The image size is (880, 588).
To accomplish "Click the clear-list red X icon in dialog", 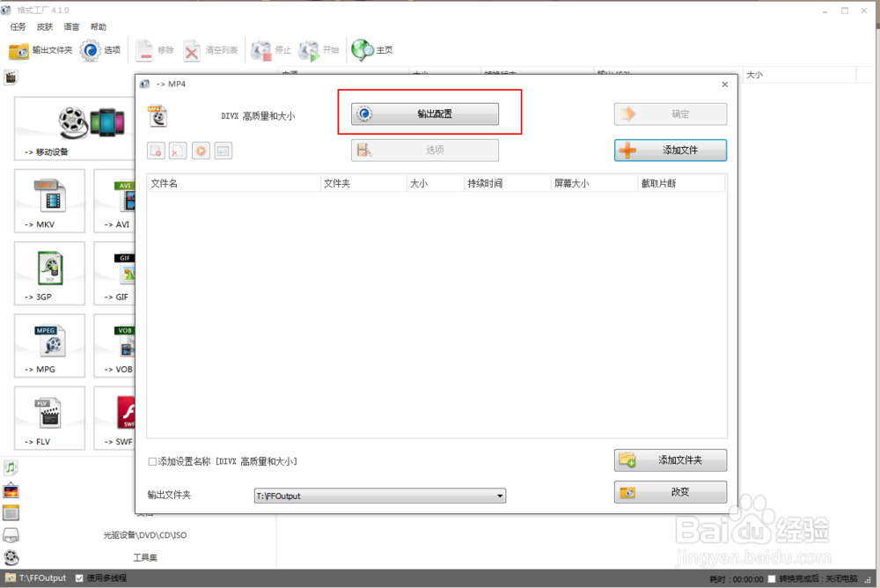I will (x=178, y=151).
